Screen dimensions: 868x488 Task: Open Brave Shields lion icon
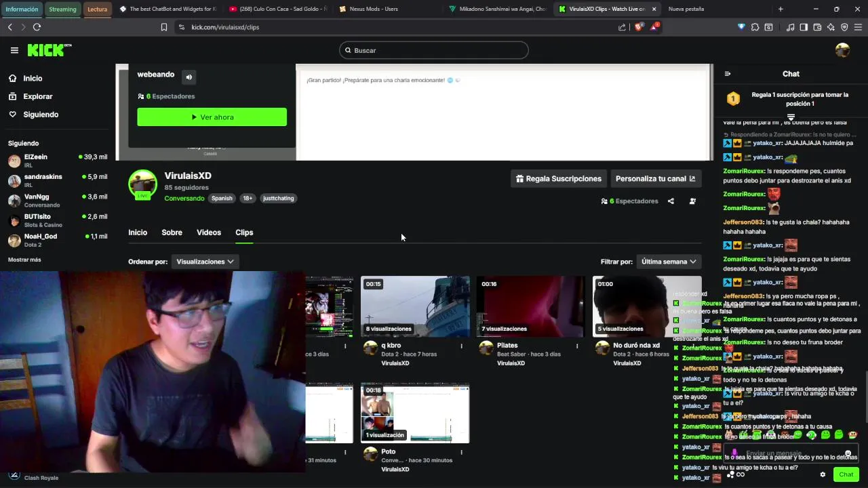(x=639, y=27)
